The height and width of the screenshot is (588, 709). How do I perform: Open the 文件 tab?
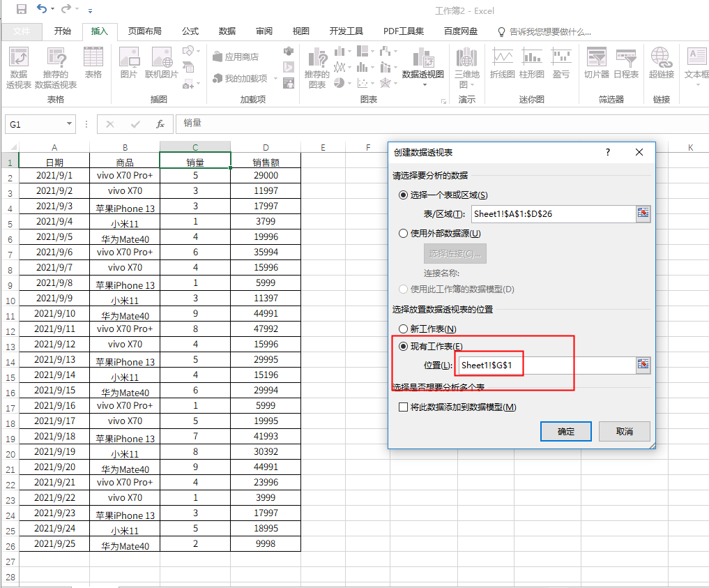22,31
